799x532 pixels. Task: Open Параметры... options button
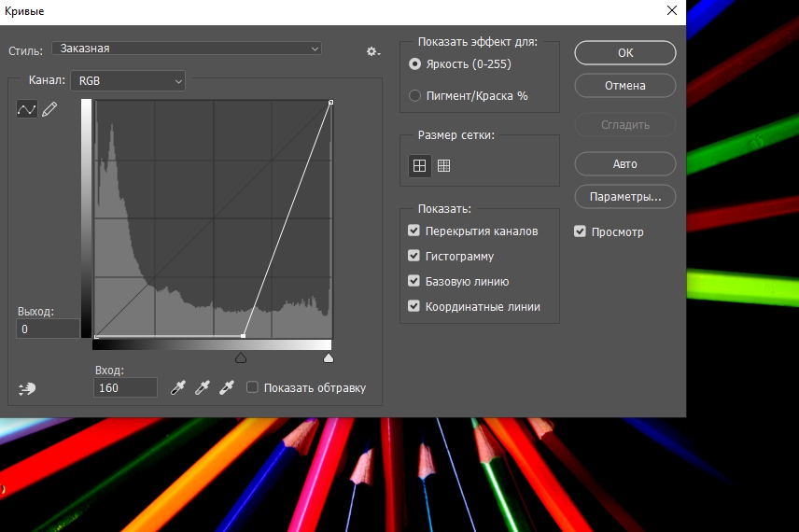(x=625, y=197)
